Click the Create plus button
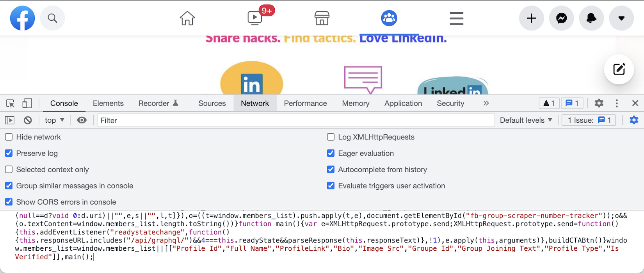The height and width of the screenshot is (273, 644). [x=531, y=18]
